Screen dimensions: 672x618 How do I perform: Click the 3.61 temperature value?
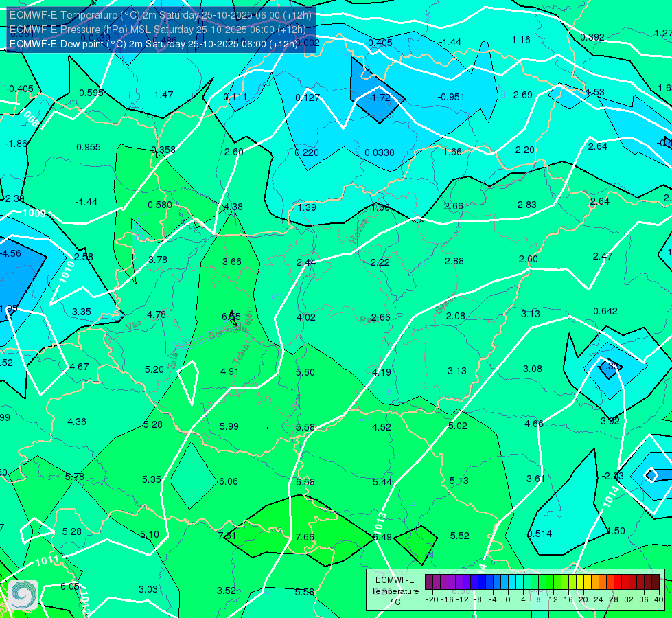[x=535, y=479]
